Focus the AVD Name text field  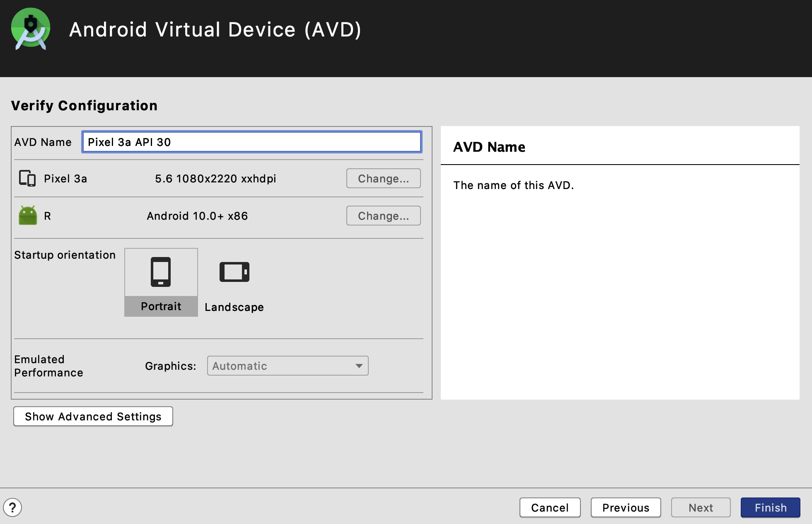[251, 142]
